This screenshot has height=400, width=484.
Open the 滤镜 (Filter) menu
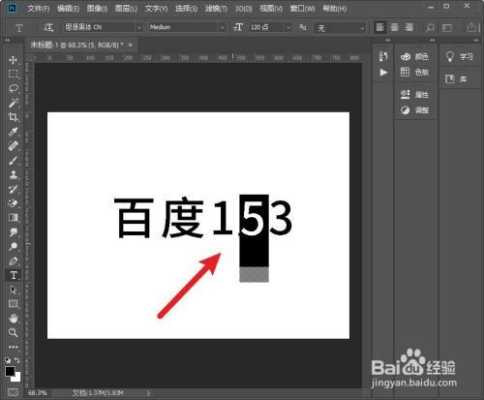[x=216, y=8]
